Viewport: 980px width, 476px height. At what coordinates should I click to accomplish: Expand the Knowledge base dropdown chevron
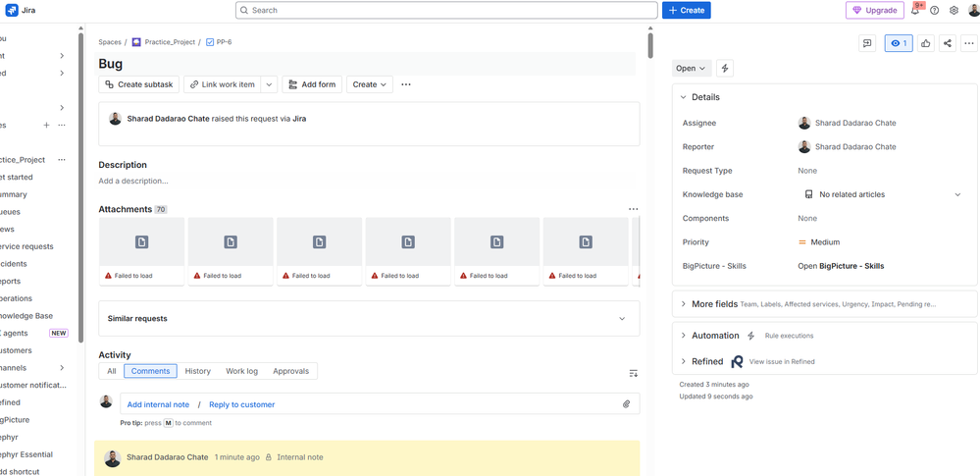(957, 194)
